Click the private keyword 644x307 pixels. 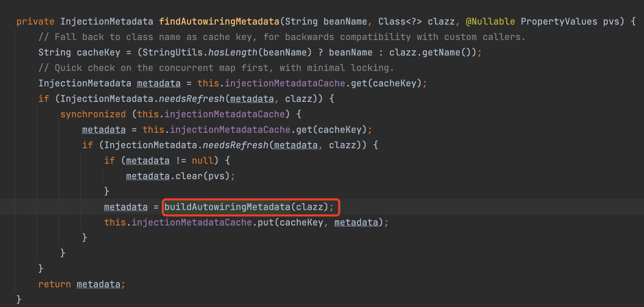[x=36, y=21]
